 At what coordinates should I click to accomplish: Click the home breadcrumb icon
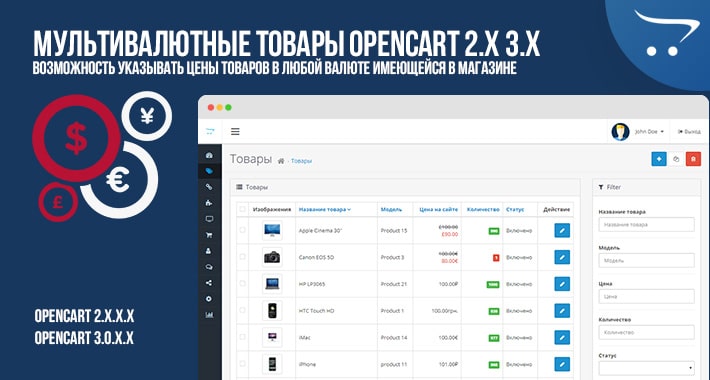281,161
